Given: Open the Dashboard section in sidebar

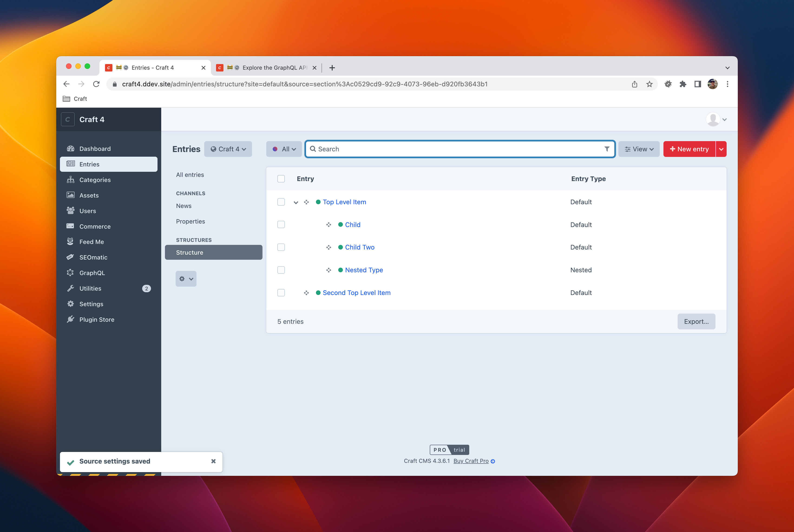Looking at the screenshot, I should [108, 149].
